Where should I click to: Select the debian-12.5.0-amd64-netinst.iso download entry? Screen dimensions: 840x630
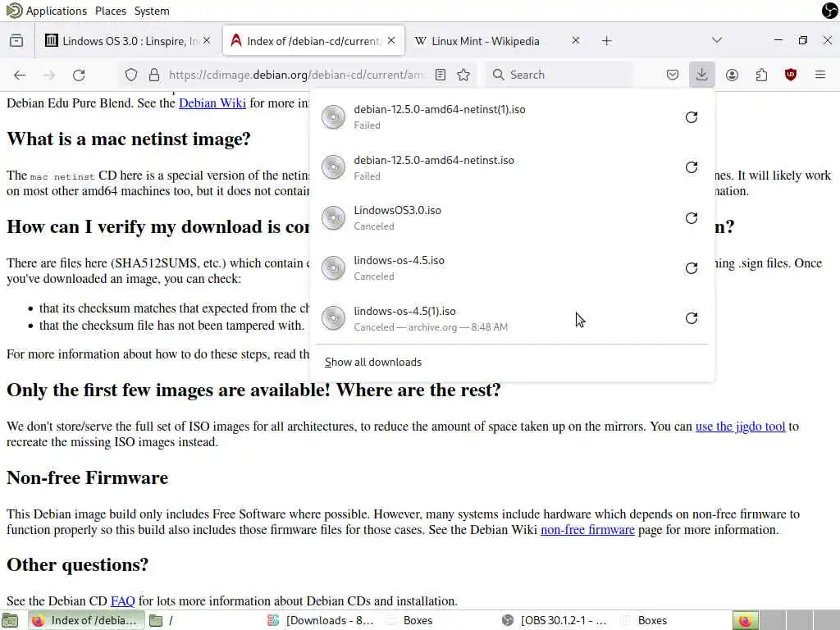point(512,167)
